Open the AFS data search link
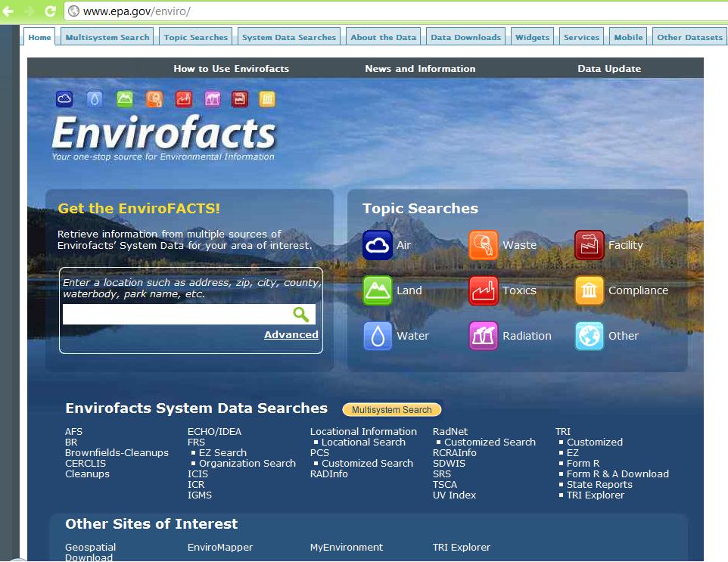Screen dimensions: 728x562 pyautogui.click(x=73, y=432)
